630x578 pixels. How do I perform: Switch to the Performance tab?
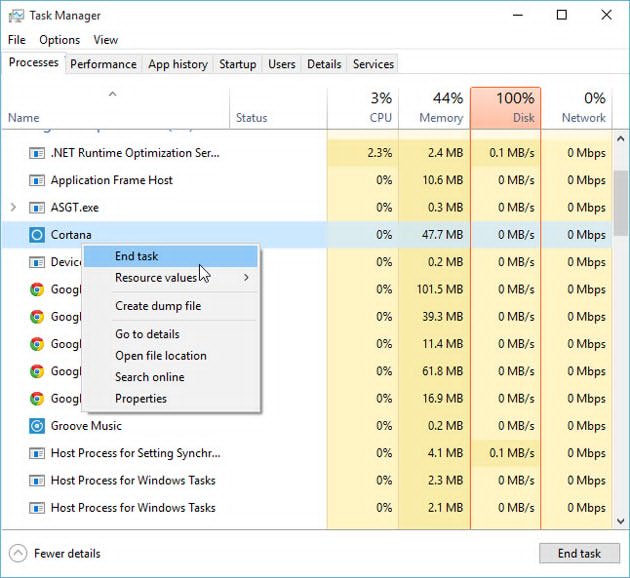[103, 64]
